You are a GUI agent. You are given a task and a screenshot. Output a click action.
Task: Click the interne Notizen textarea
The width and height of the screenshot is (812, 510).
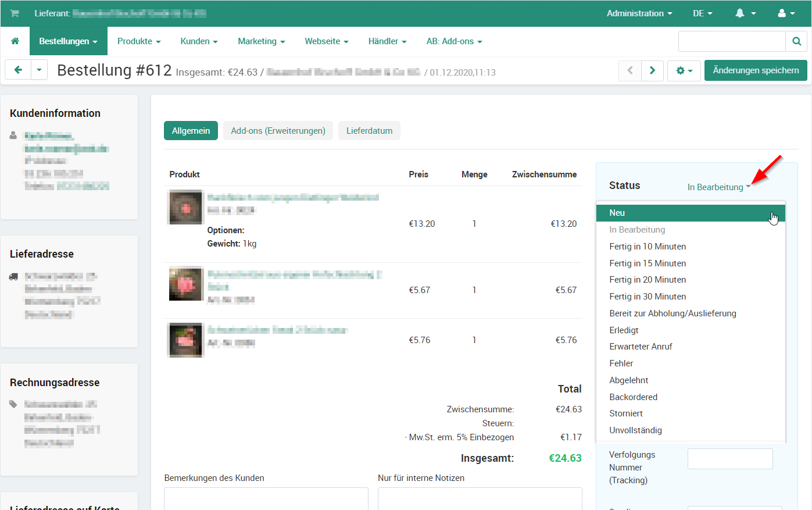point(480,499)
